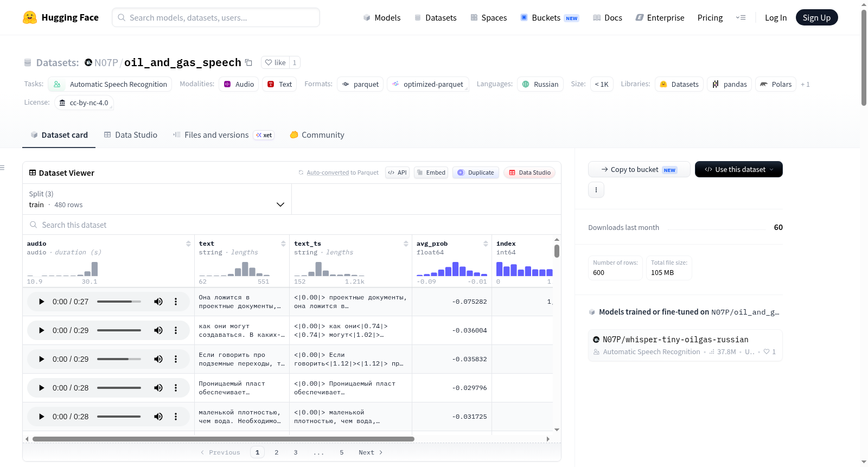Click the table horizontal scrollbar

coord(224,439)
